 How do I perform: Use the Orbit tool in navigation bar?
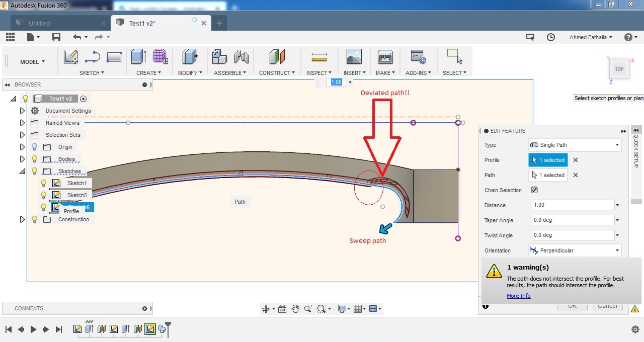(266, 308)
